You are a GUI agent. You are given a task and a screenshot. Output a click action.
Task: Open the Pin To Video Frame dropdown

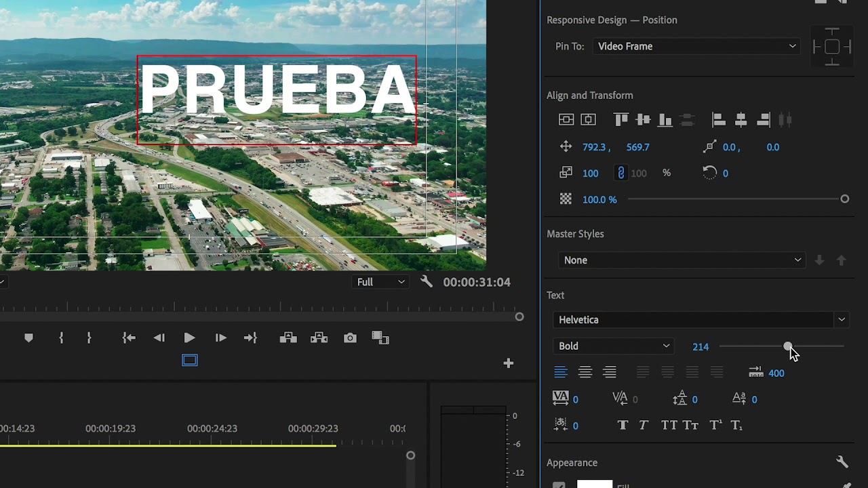(696, 46)
